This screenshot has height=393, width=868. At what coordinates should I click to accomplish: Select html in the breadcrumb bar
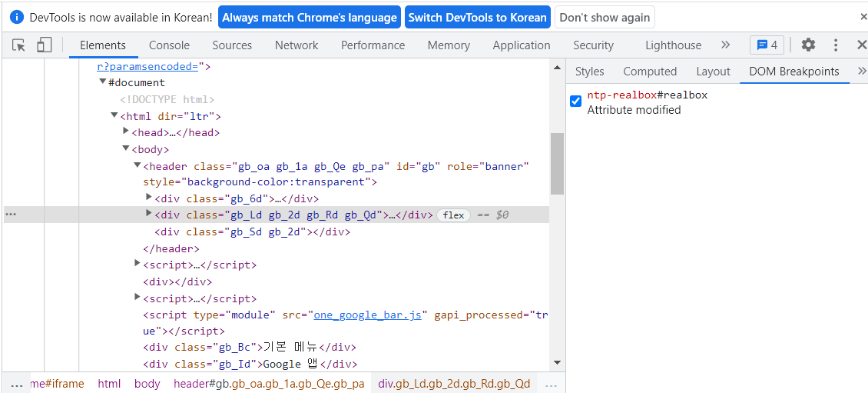coord(110,384)
